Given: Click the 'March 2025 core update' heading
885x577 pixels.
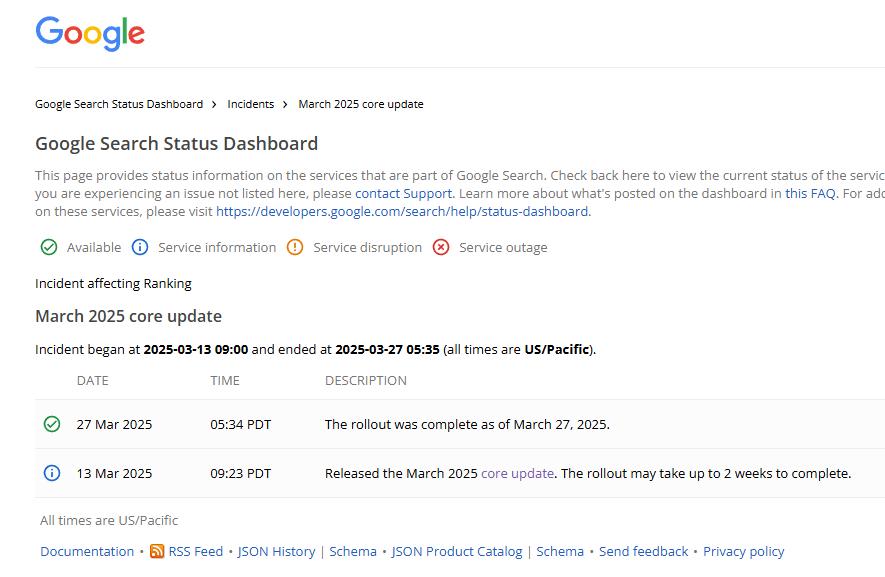Looking at the screenshot, I should pyautogui.click(x=129, y=316).
